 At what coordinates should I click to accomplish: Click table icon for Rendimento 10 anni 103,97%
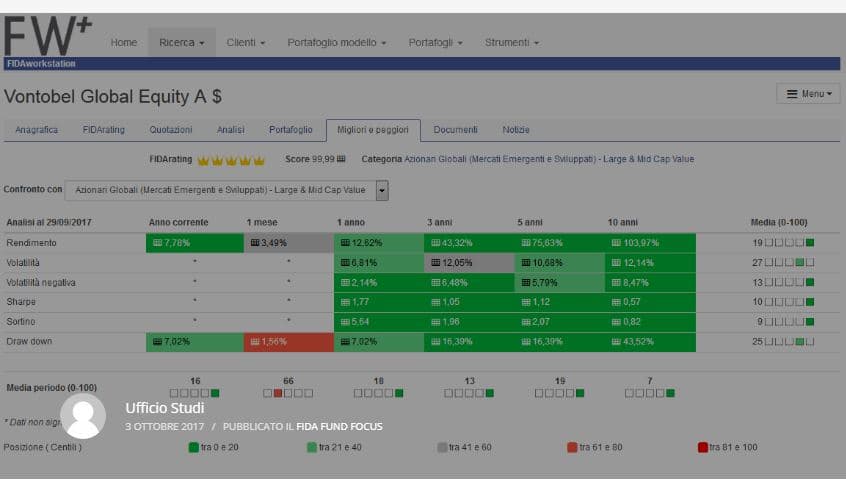pyautogui.click(x=616, y=243)
